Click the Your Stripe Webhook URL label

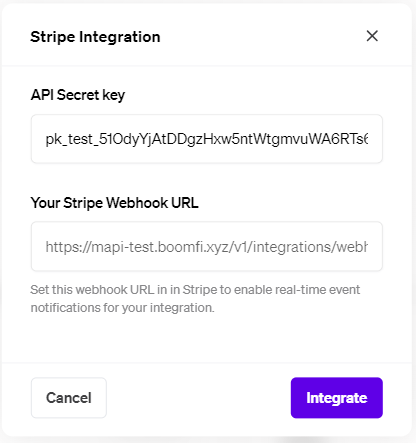pos(114,203)
